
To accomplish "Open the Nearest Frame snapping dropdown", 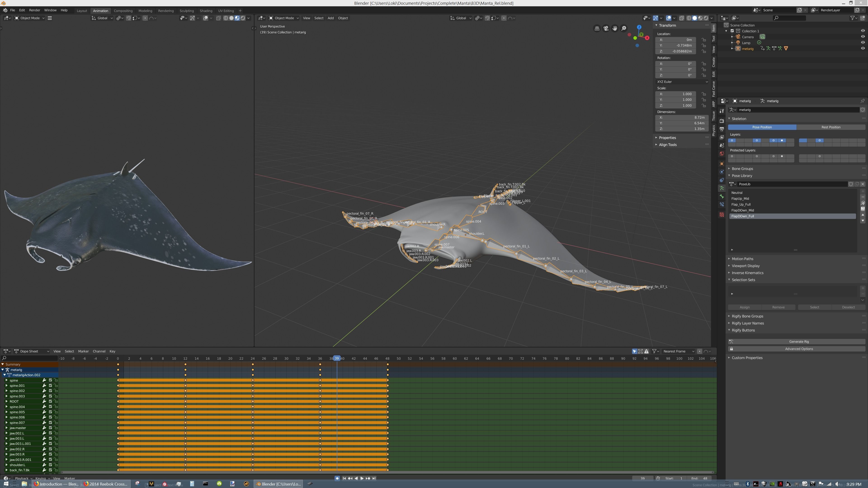I will (x=678, y=351).
